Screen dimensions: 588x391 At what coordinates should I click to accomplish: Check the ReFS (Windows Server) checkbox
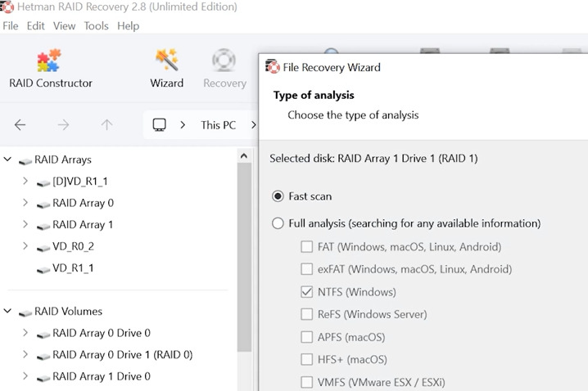click(307, 314)
